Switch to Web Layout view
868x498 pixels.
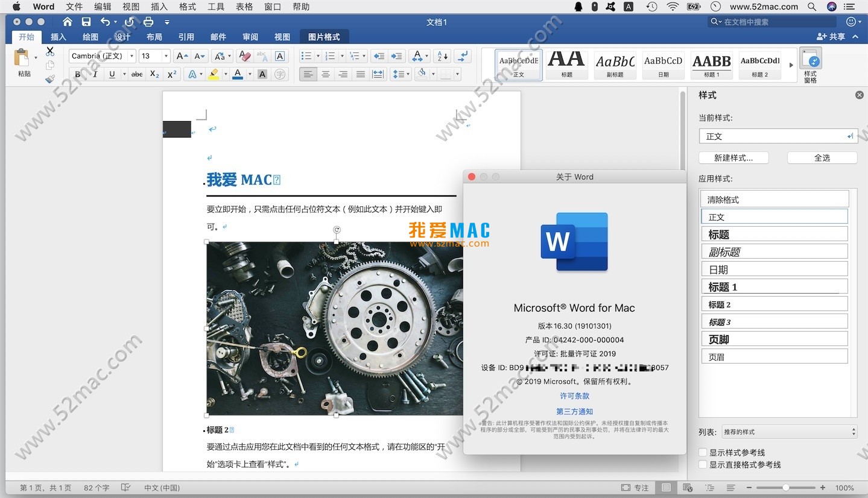[688, 488]
